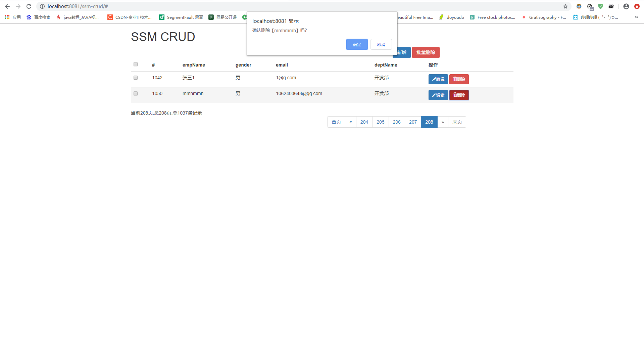
Task: Open the 应用 apps grid icon
Action: coord(7,17)
